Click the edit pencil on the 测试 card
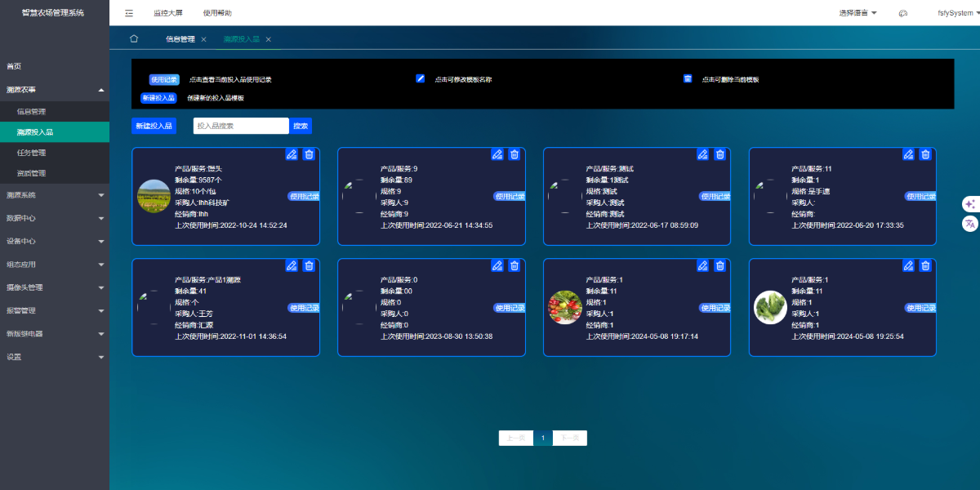 pyautogui.click(x=702, y=154)
